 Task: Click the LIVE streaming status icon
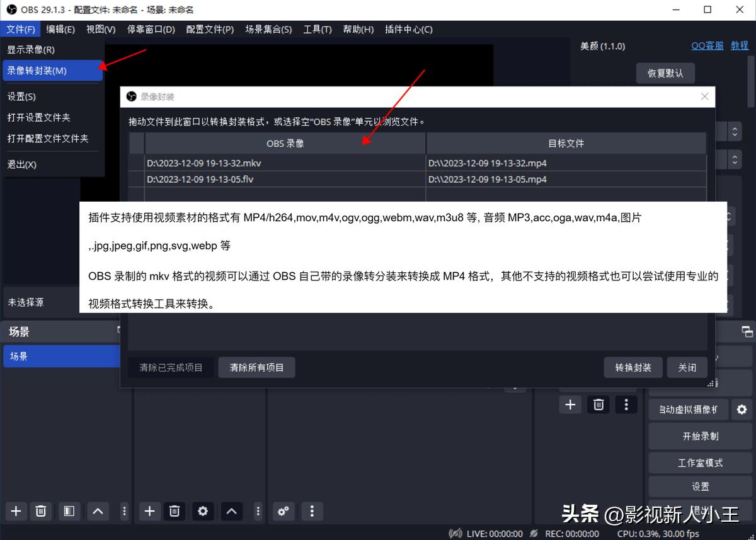coord(455,533)
